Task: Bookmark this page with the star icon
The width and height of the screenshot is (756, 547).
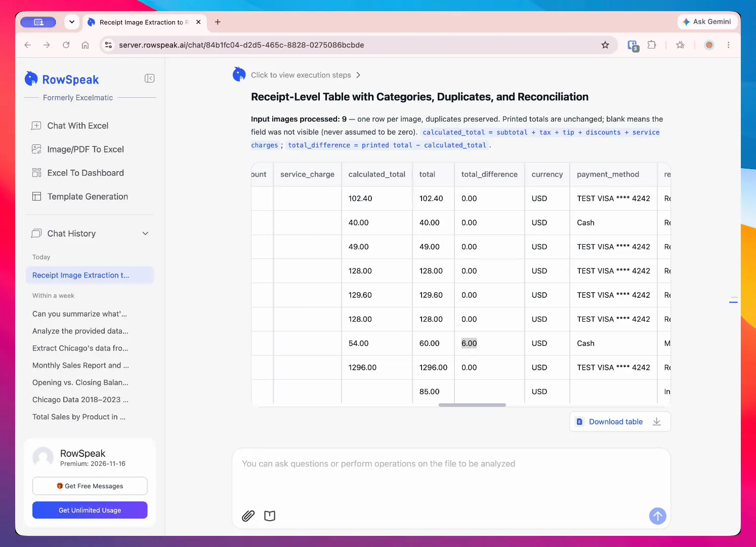Action: [605, 45]
